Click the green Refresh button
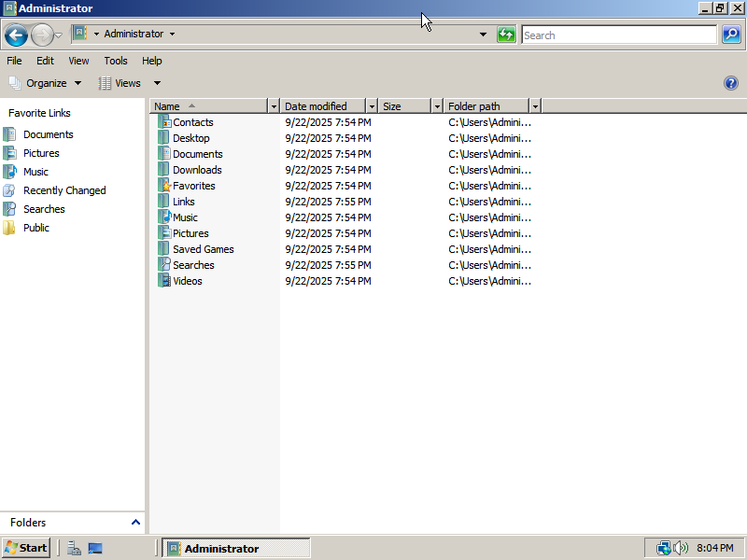This screenshot has width=747, height=560. click(x=506, y=35)
